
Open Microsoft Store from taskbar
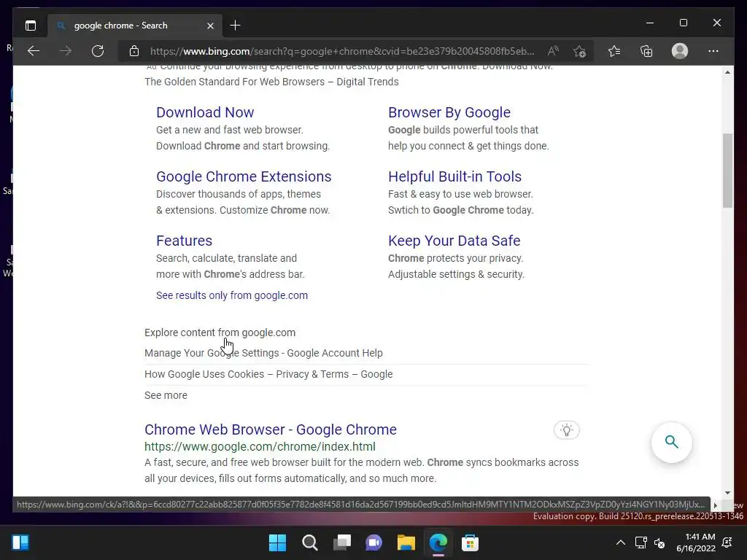pyautogui.click(x=471, y=542)
